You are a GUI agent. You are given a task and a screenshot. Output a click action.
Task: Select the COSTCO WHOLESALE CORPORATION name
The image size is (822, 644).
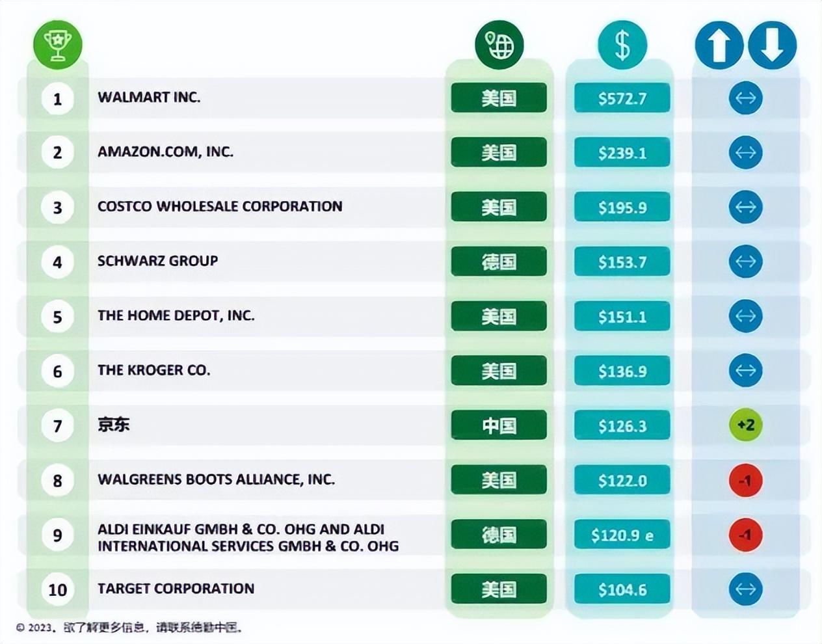220,207
